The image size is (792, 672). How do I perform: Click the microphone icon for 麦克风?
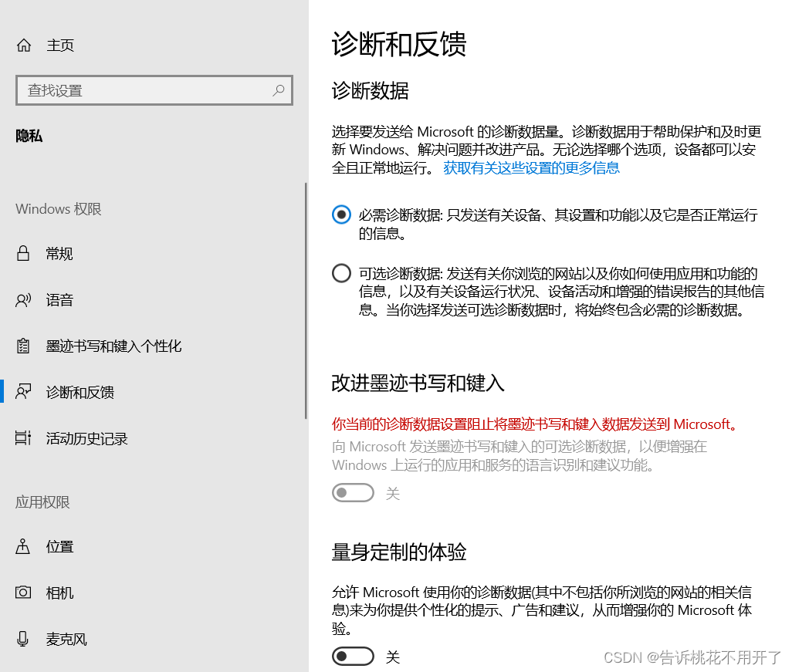pyautogui.click(x=22, y=639)
